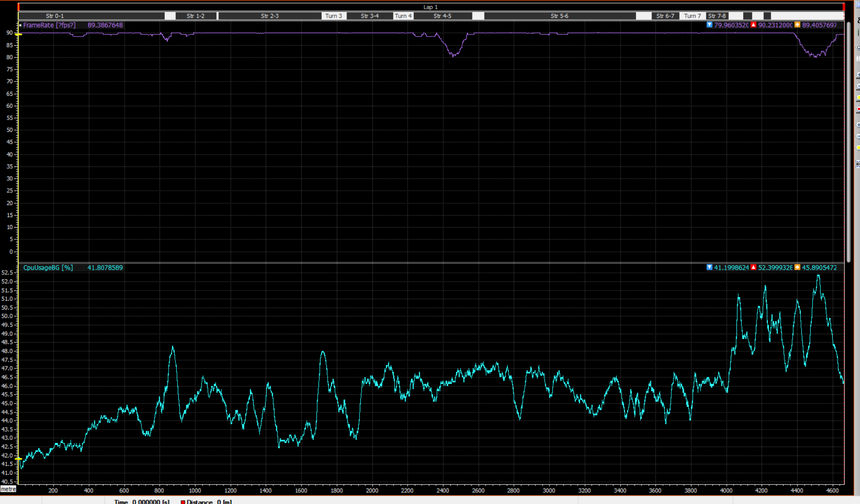Select the Turn 4 track section
Screen dimensions: 860x504
pyautogui.click(x=403, y=16)
